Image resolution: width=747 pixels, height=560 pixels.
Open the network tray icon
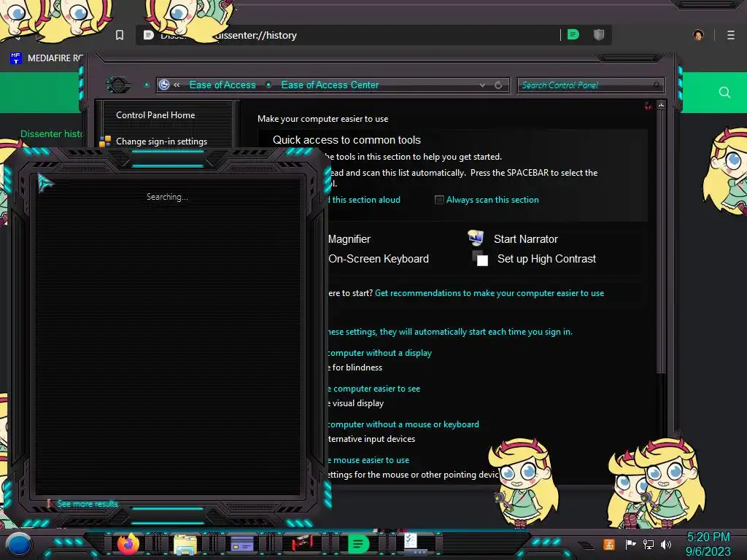[649, 544]
